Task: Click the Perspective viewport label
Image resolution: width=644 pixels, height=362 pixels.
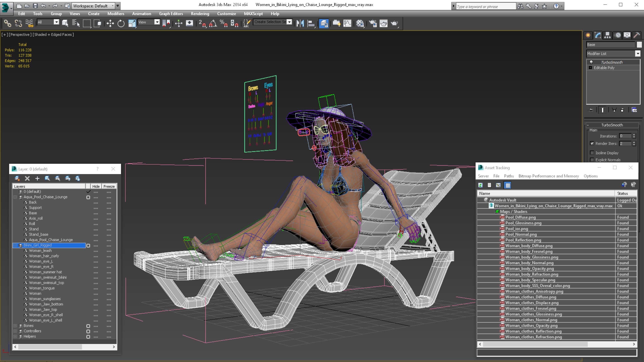Action: (x=20, y=34)
